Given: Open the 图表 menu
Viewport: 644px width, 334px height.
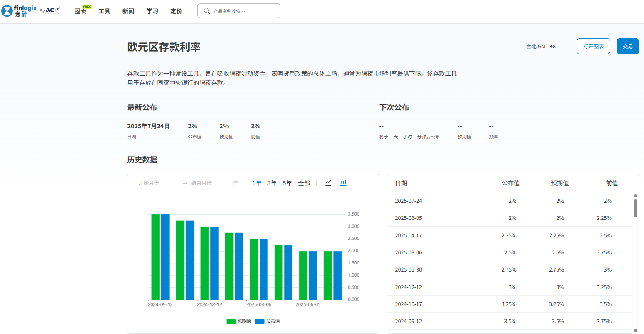Looking at the screenshot, I should pyautogui.click(x=80, y=11).
